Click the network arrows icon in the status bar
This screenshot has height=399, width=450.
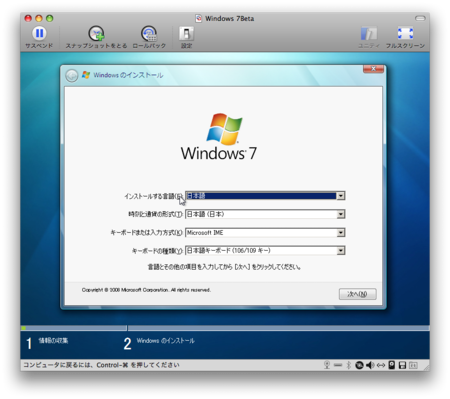(381, 365)
